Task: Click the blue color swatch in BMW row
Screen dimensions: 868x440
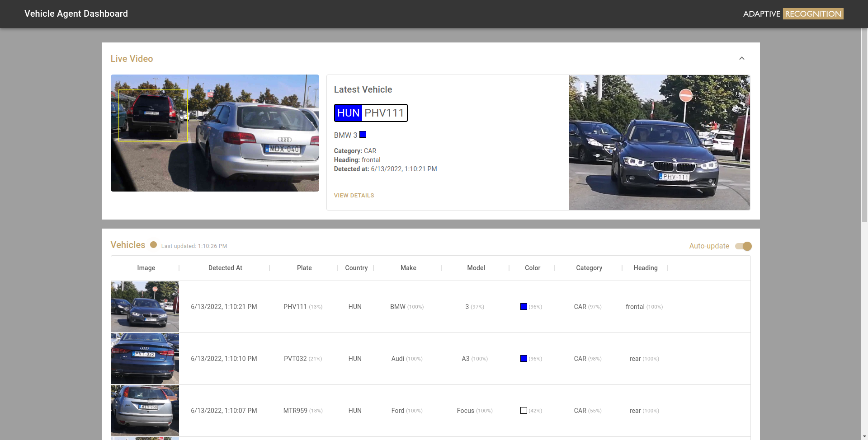Action: pyautogui.click(x=524, y=307)
